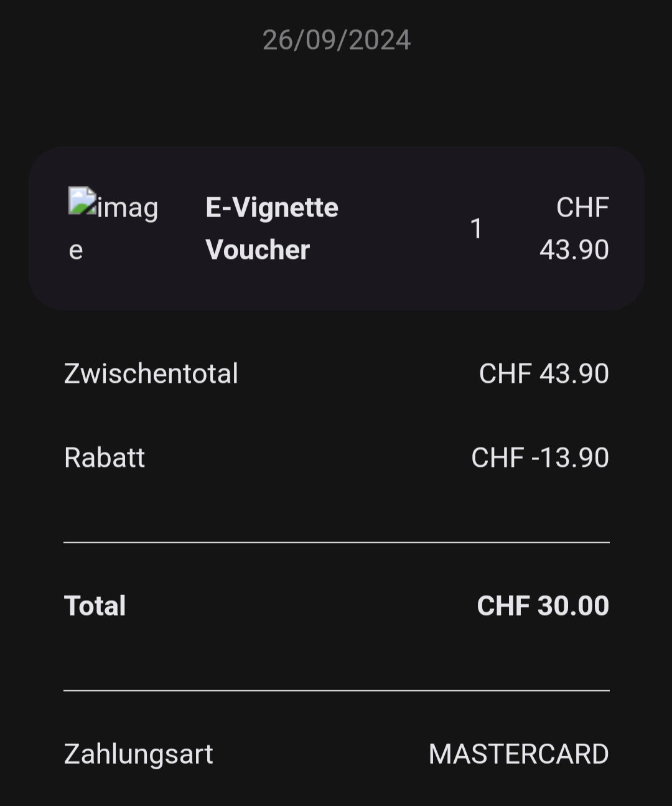Select the 43.90 price in item card

click(x=574, y=250)
